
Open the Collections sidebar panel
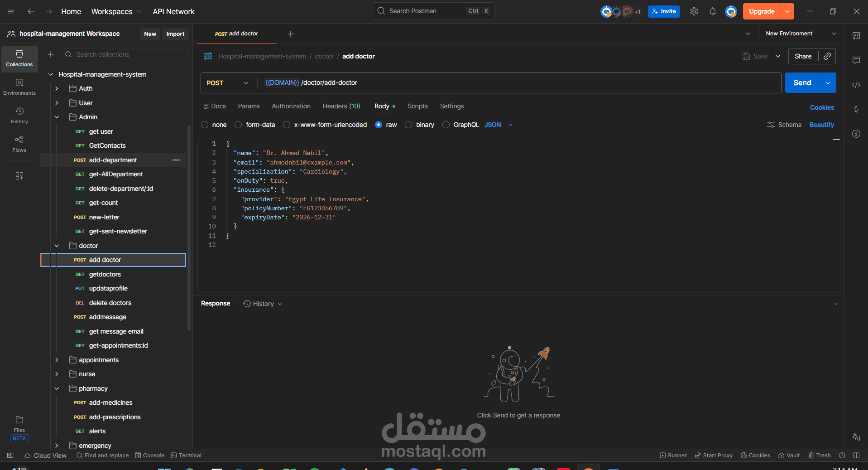click(19, 59)
